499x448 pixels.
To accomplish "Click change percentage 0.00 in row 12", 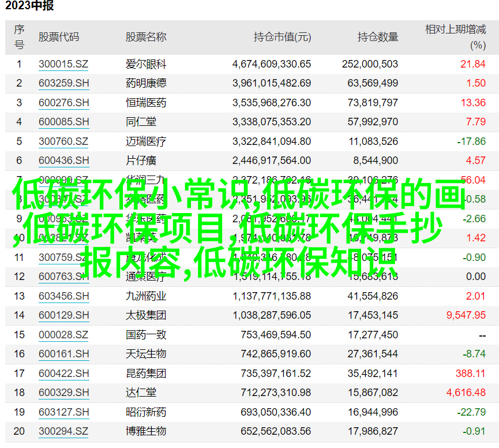I will pos(476,277).
